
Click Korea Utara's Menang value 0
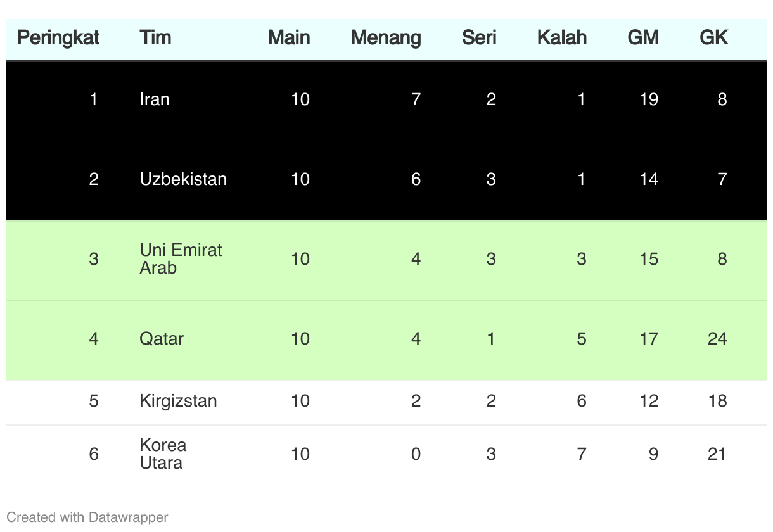(x=416, y=454)
